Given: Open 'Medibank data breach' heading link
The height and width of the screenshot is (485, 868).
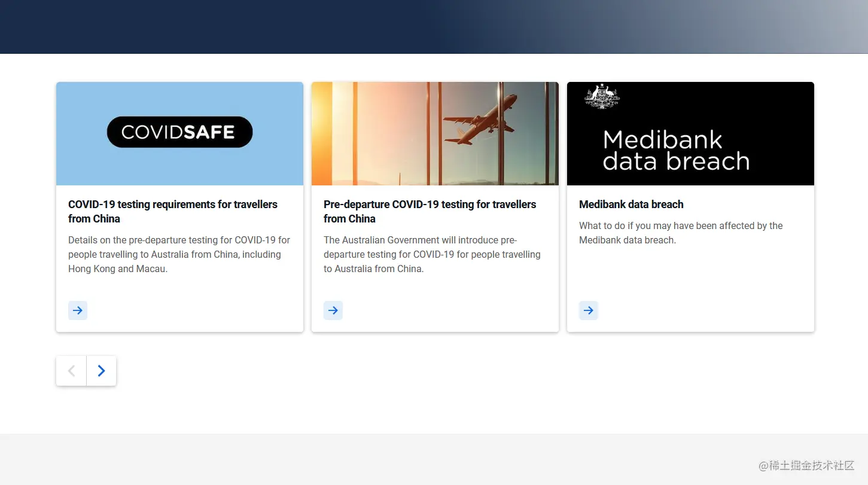Looking at the screenshot, I should pos(631,205).
